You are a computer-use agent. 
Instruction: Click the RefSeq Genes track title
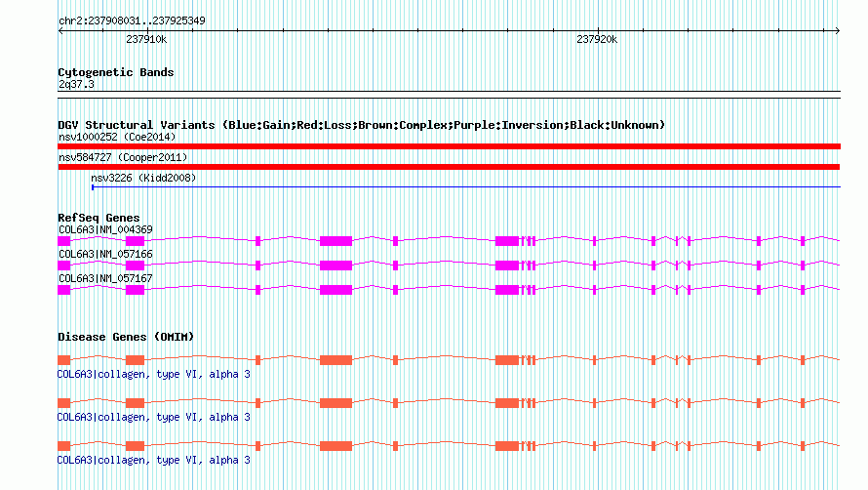[99, 218]
